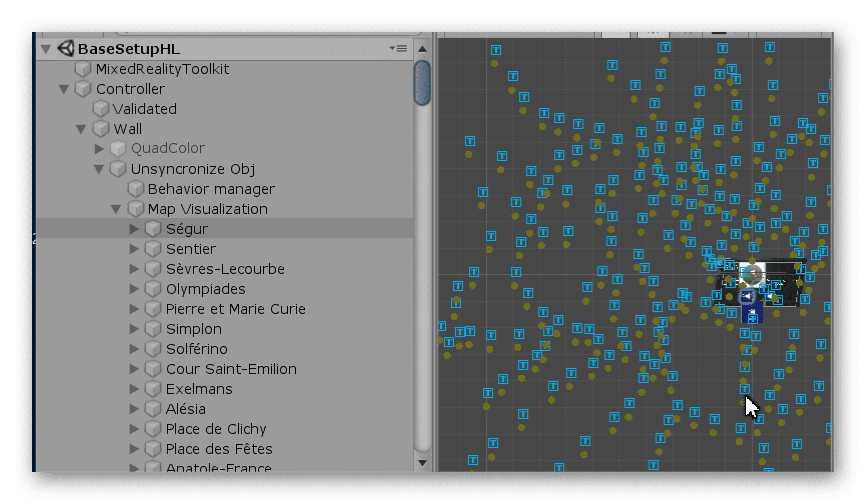Select the MixedRealityToolkit object
The image size is (866, 504).
point(162,69)
